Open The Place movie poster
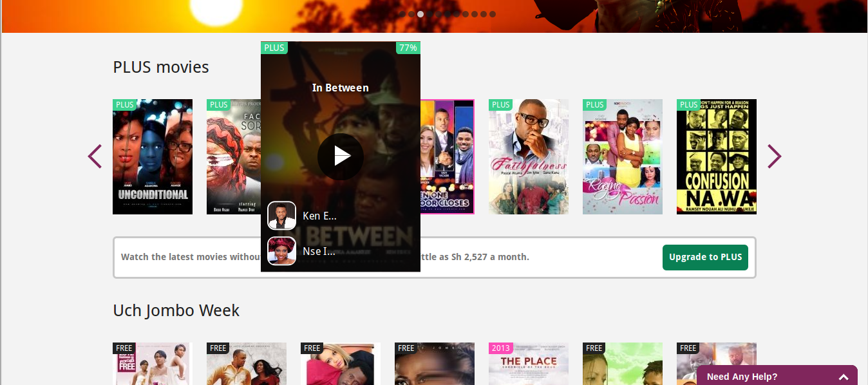 (x=529, y=364)
